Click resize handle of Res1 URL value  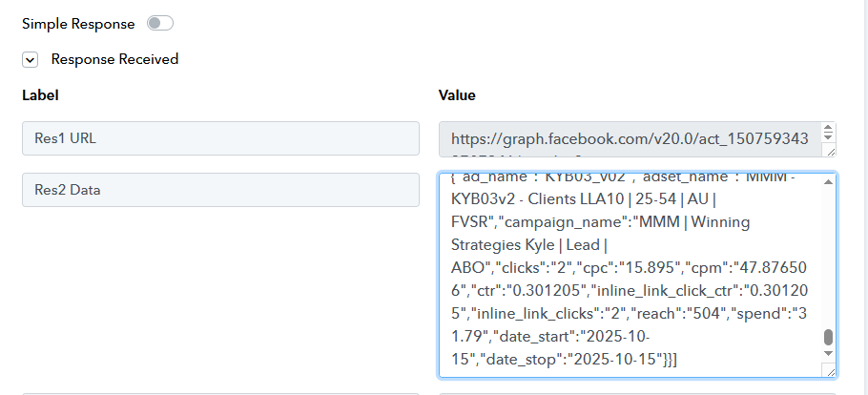pos(830,150)
